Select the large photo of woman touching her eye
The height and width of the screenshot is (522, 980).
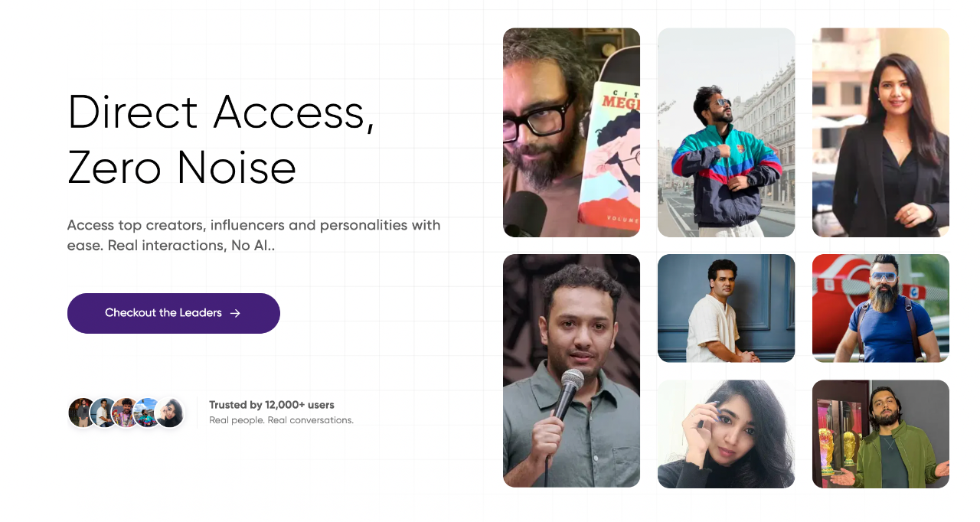click(726, 434)
